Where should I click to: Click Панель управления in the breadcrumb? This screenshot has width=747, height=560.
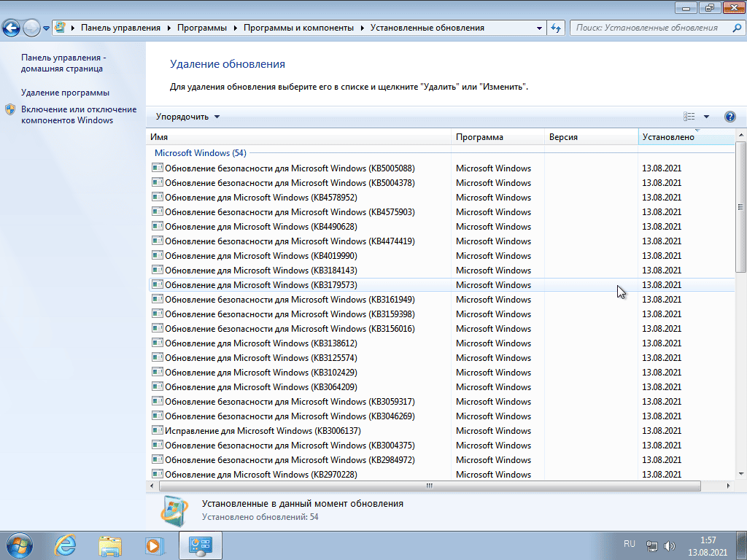click(x=120, y=28)
